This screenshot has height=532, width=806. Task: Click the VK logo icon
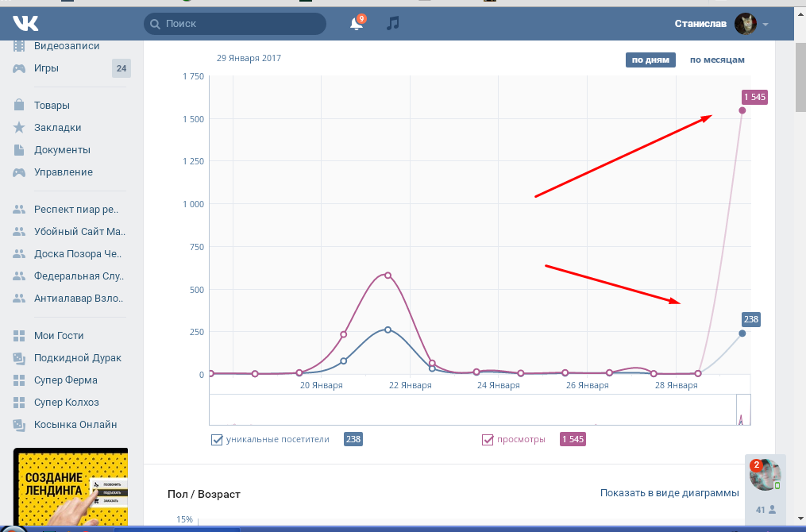coord(25,24)
